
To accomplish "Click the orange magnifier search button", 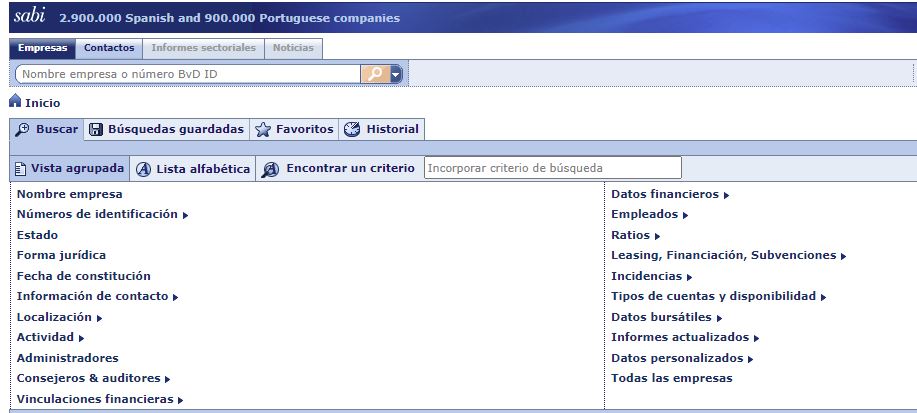I will pyautogui.click(x=375, y=73).
